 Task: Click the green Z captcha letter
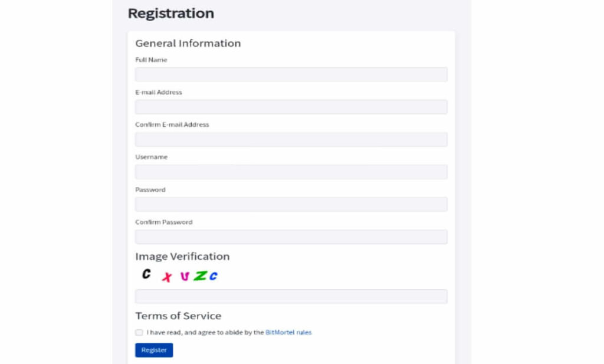[201, 276]
